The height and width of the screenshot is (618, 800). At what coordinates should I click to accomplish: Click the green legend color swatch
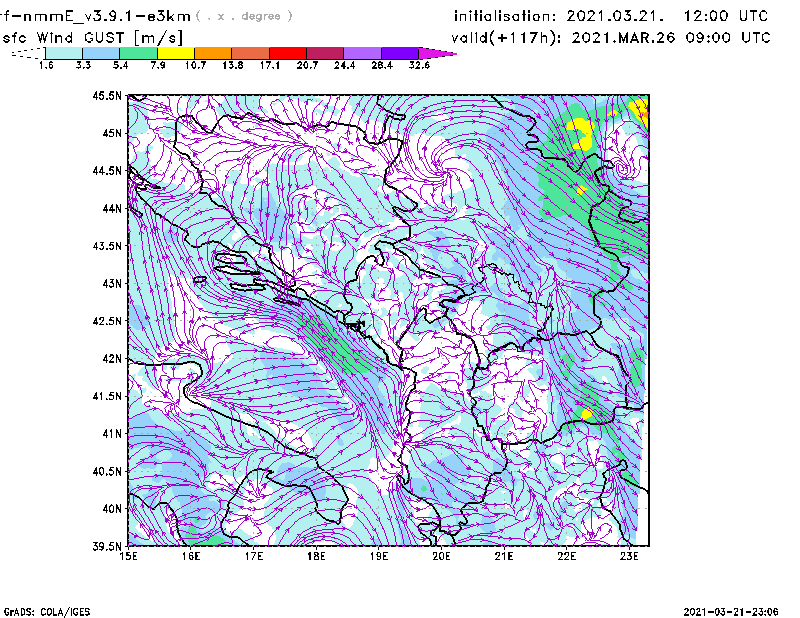[x=138, y=53]
